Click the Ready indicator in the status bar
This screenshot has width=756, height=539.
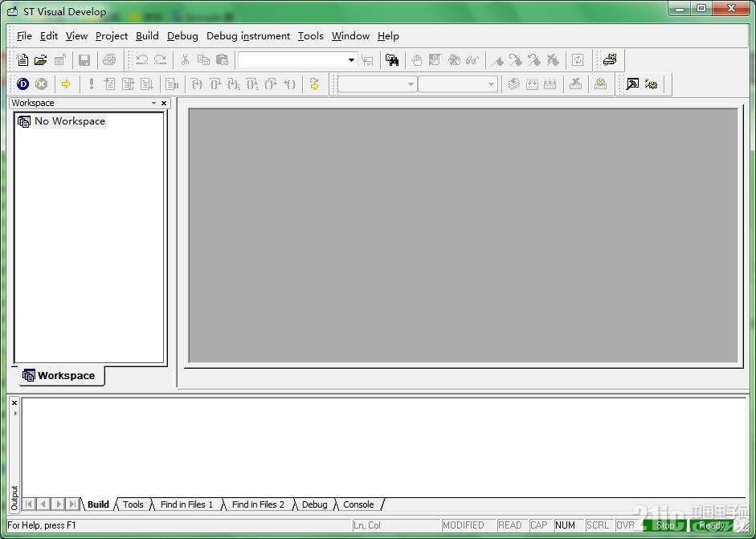711,525
